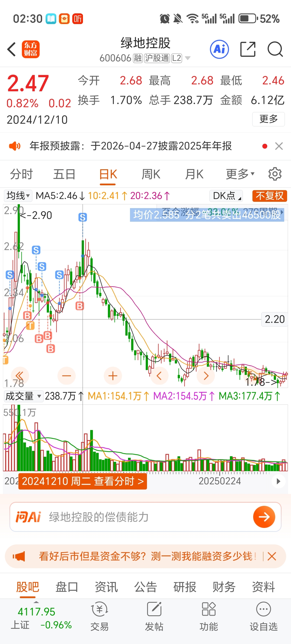Switch to 周K chart tab
The width and height of the screenshot is (291, 644).
(151, 174)
